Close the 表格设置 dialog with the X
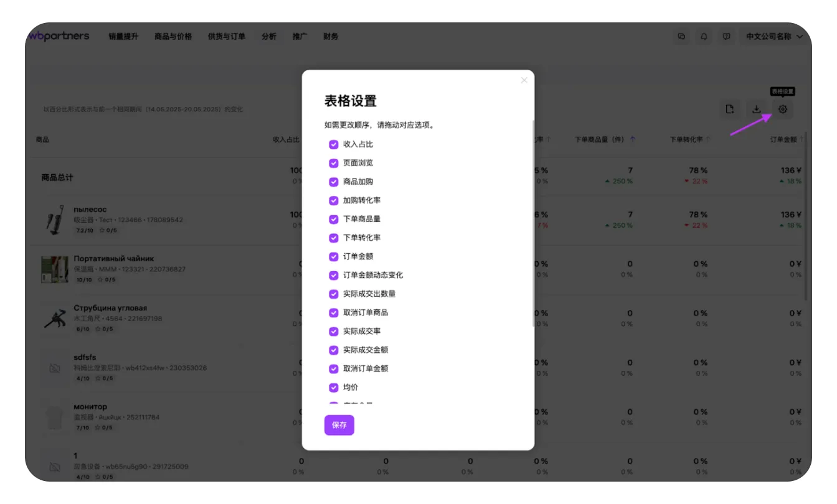 (x=524, y=80)
